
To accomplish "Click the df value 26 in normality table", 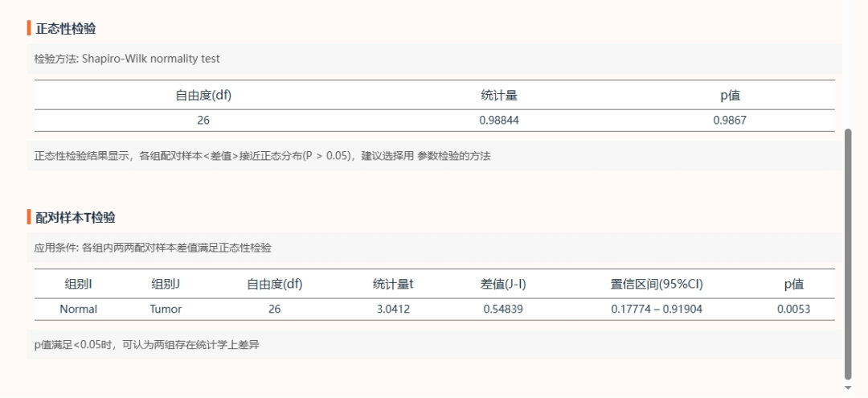I will (x=203, y=120).
